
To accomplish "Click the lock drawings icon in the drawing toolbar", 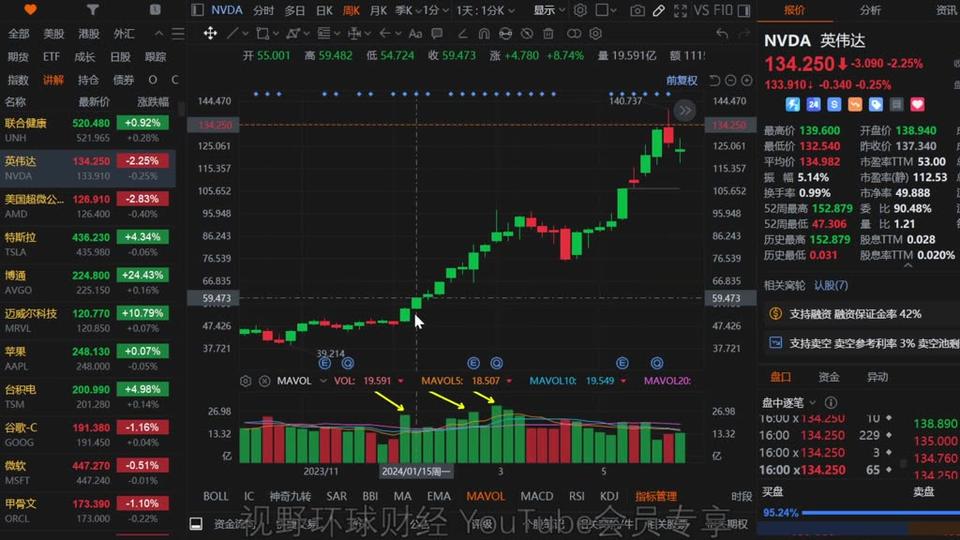I will pyautogui.click(x=505, y=33).
